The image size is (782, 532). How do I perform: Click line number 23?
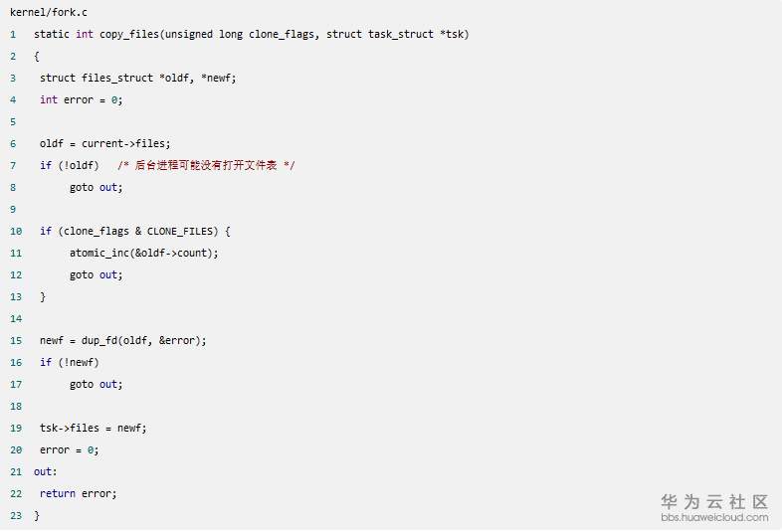pyautogui.click(x=15, y=515)
